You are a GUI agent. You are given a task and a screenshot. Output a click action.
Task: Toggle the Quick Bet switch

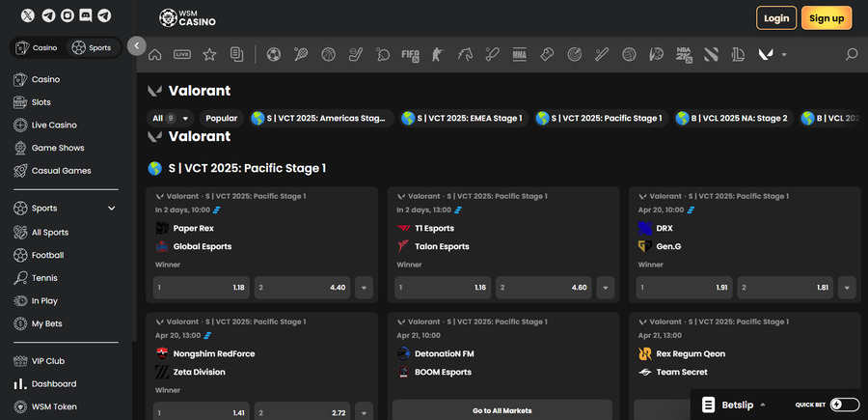[x=845, y=405]
